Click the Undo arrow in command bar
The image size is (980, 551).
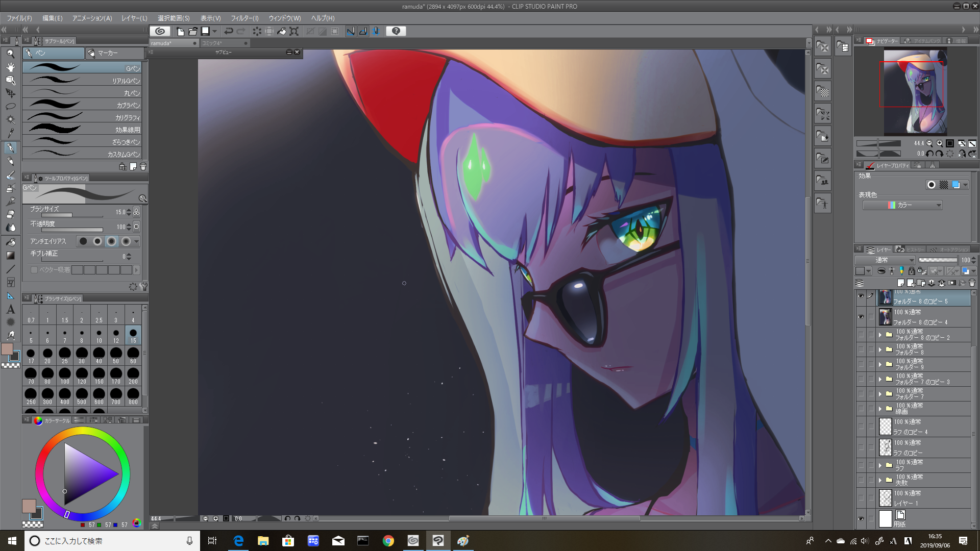pyautogui.click(x=228, y=31)
